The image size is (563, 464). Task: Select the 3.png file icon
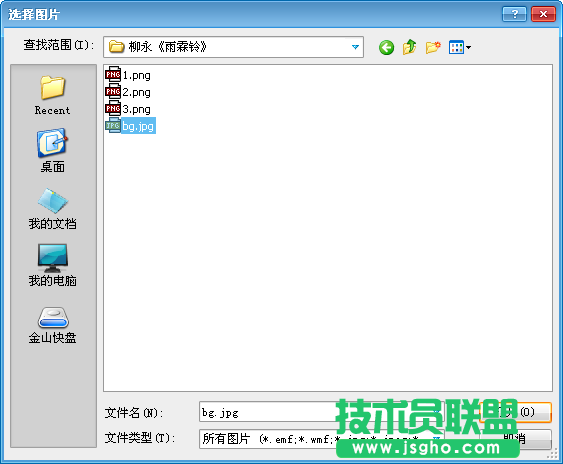tap(113, 109)
